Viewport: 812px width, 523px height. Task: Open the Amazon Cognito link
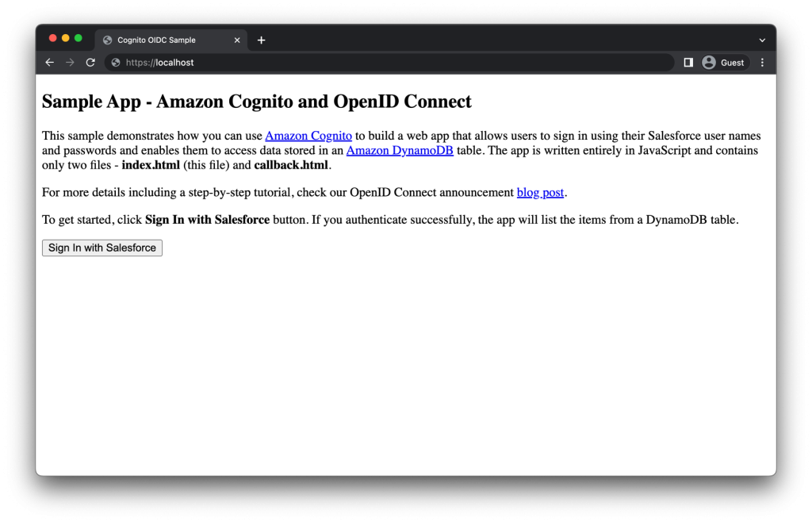308,136
